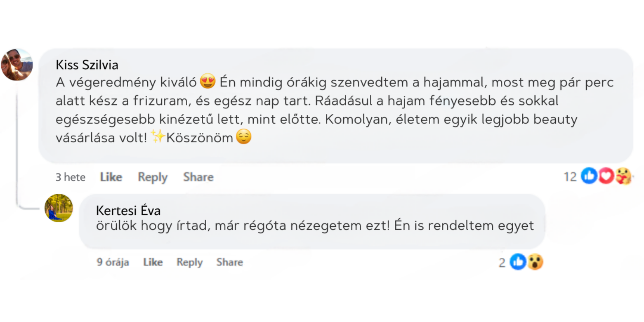Reply to Kertesi Éva's comment

(189, 262)
